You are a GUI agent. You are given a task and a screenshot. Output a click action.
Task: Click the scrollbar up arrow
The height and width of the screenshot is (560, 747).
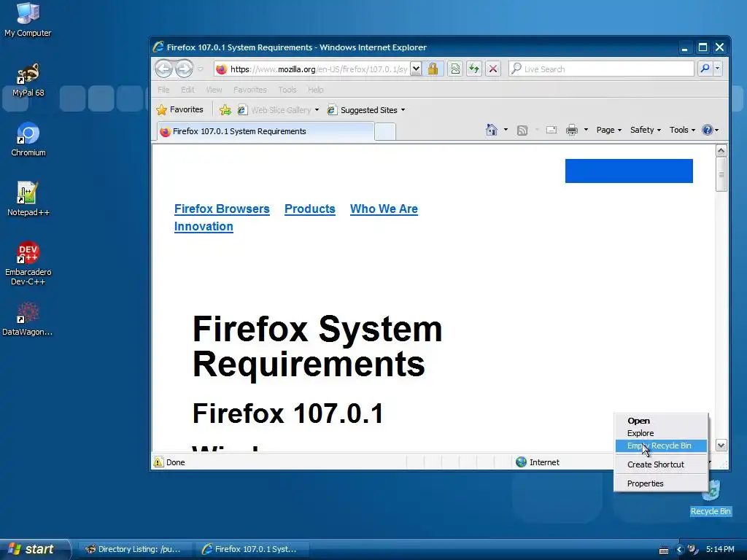click(721, 151)
